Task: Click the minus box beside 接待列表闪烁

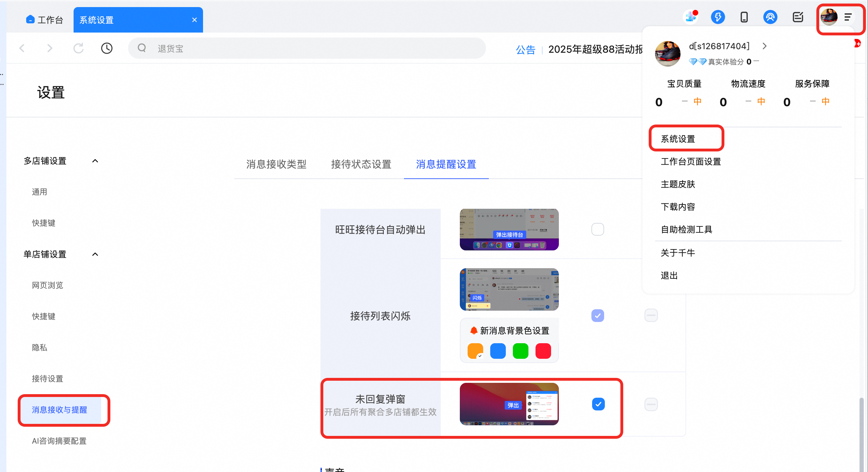Action: point(651,315)
